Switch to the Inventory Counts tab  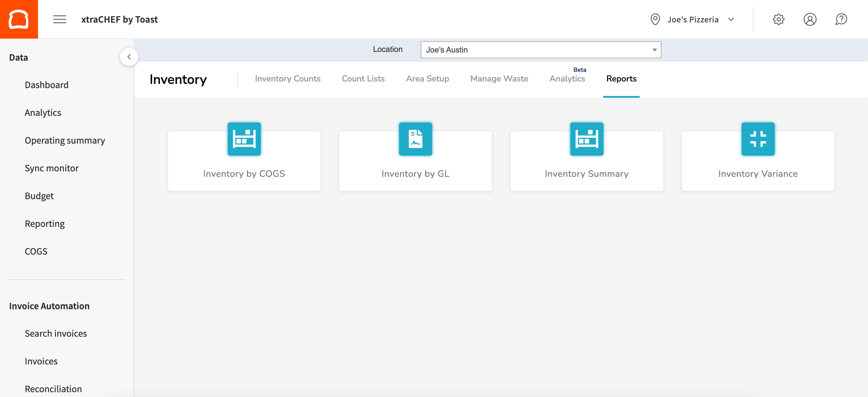288,78
